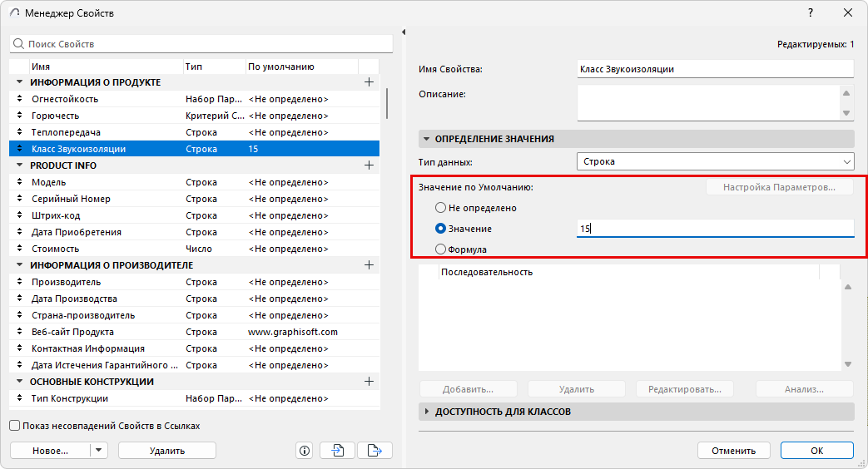Click the 'Отменить' button
Viewport: 868px width, 469px height.
(733, 451)
